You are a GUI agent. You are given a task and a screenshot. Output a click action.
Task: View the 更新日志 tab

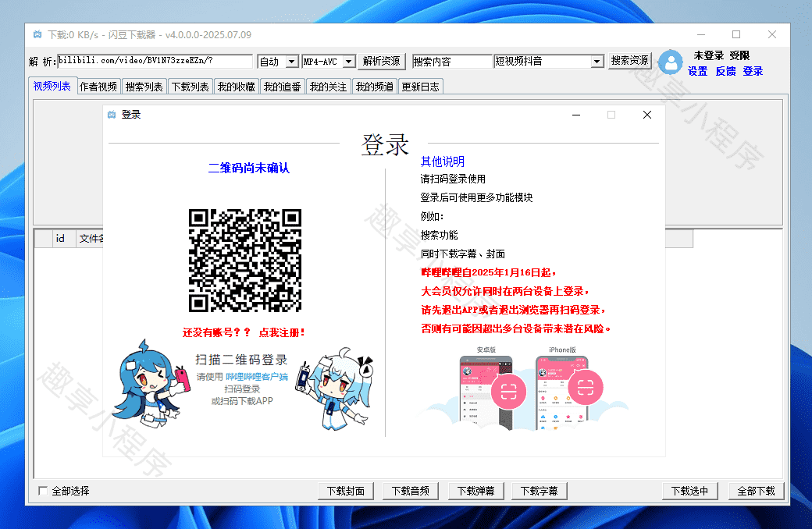tap(421, 87)
